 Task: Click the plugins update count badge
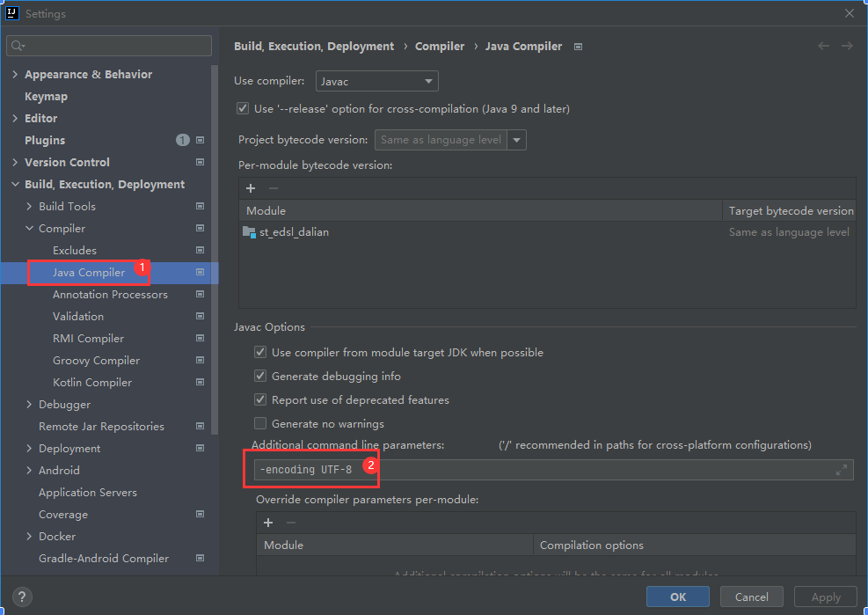click(x=182, y=140)
